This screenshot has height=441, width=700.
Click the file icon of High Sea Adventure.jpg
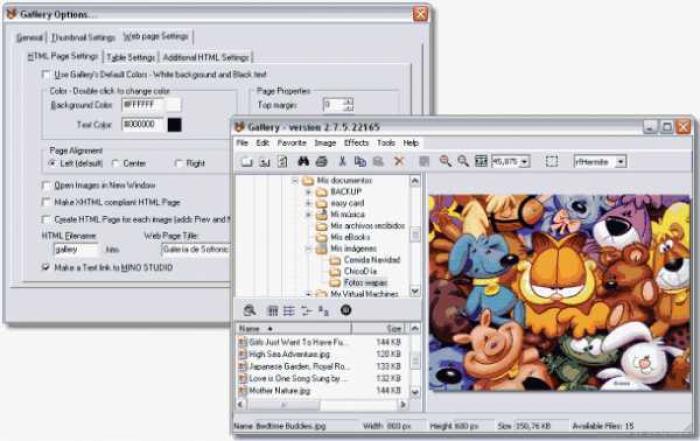point(242,354)
